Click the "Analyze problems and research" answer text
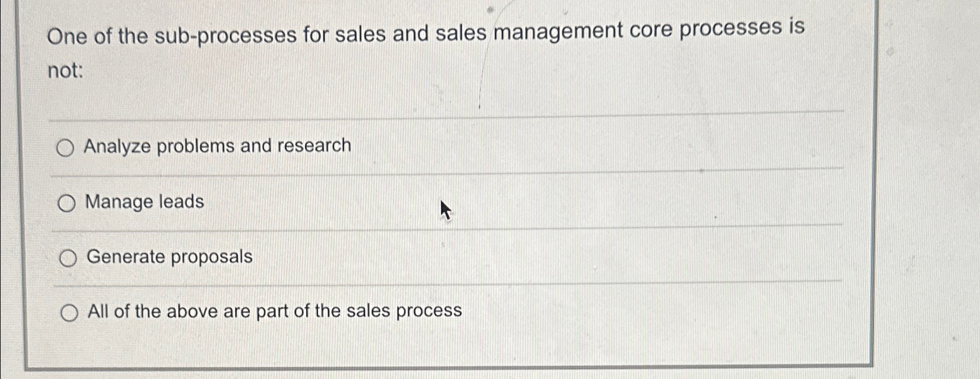 (x=218, y=145)
